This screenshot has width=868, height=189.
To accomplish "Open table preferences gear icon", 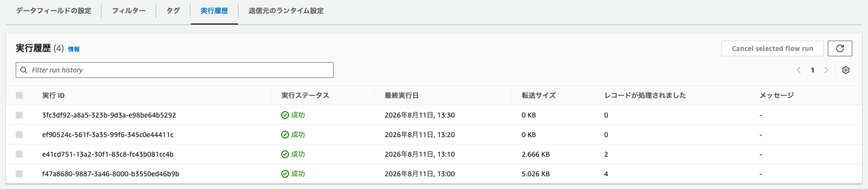I will (846, 70).
